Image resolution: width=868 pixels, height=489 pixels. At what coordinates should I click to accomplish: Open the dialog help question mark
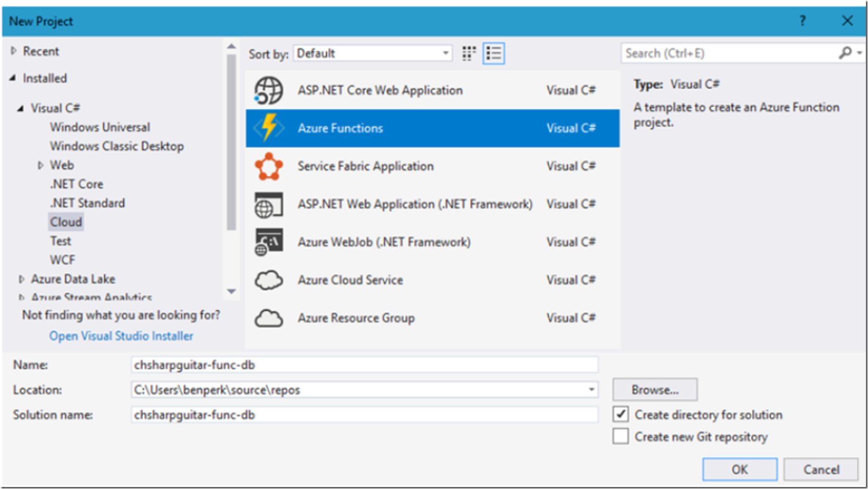point(802,21)
